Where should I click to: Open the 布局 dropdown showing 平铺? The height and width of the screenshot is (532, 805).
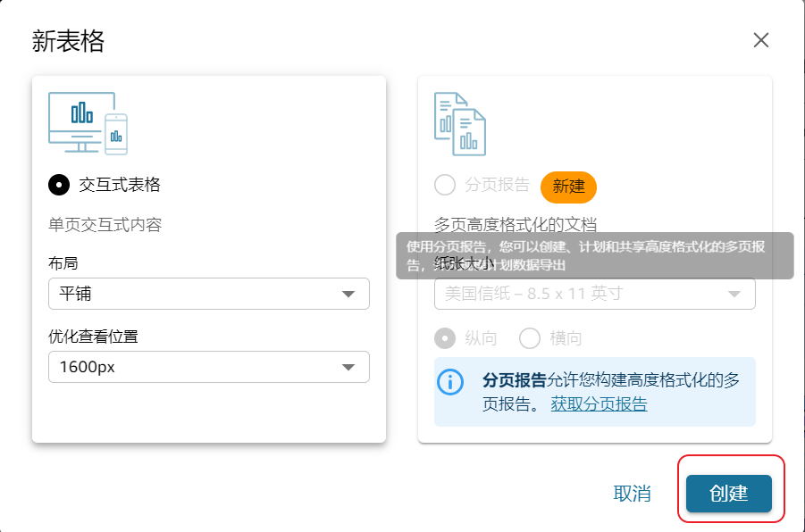[x=208, y=294]
